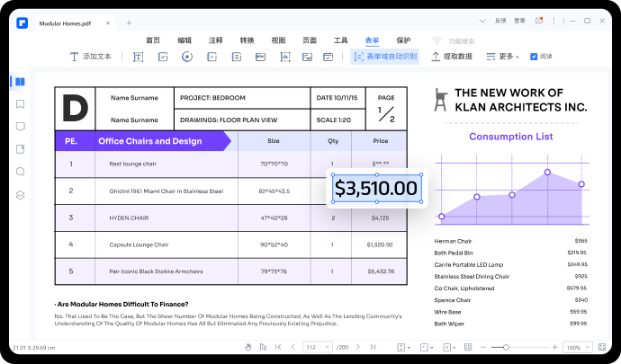Viewport: 621px width, 364px height.
Task: Expand the 更多 dropdown menu
Action: [502, 57]
